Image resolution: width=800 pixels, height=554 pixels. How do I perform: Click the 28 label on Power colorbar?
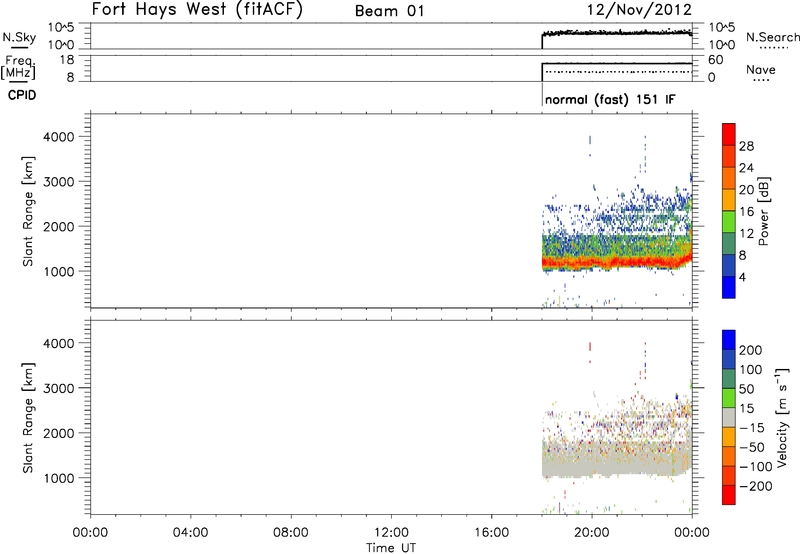(746, 146)
